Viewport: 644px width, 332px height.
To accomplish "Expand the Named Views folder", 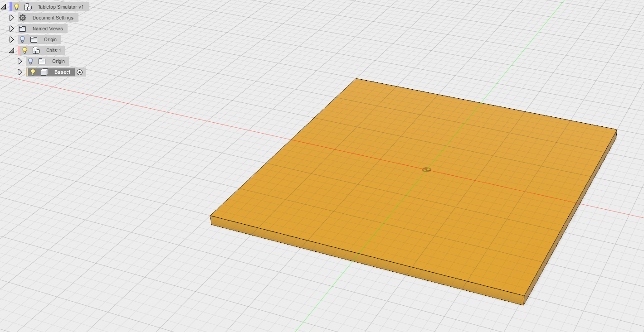I will tap(12, 29).
